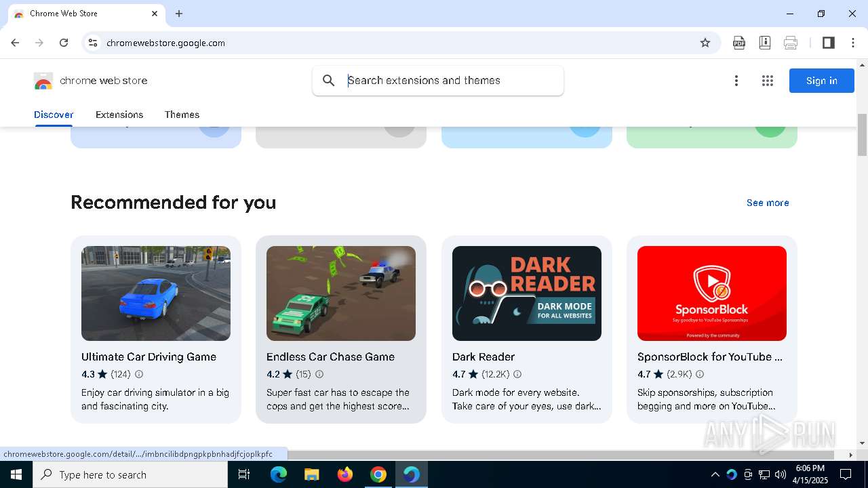Click the horizontal scrollbar right arrow
Image resolution: width=868 pixels, height=488 pixels.
click(x=851, y=455)
